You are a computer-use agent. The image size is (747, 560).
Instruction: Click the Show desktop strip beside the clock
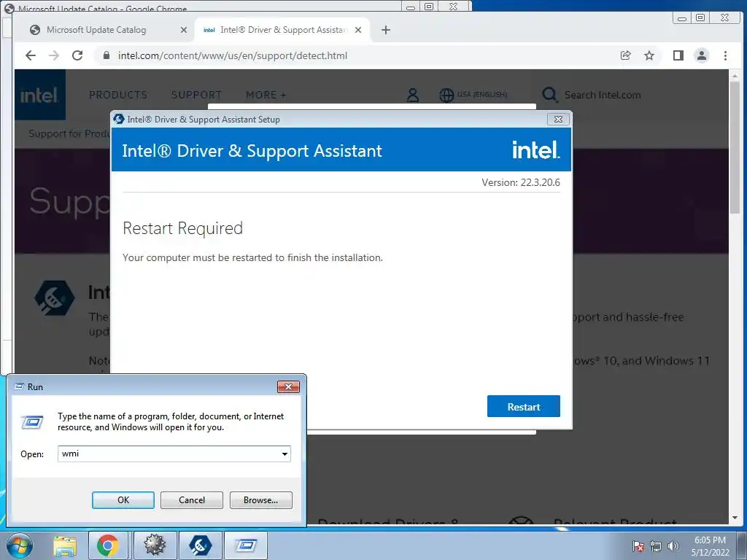741,545
